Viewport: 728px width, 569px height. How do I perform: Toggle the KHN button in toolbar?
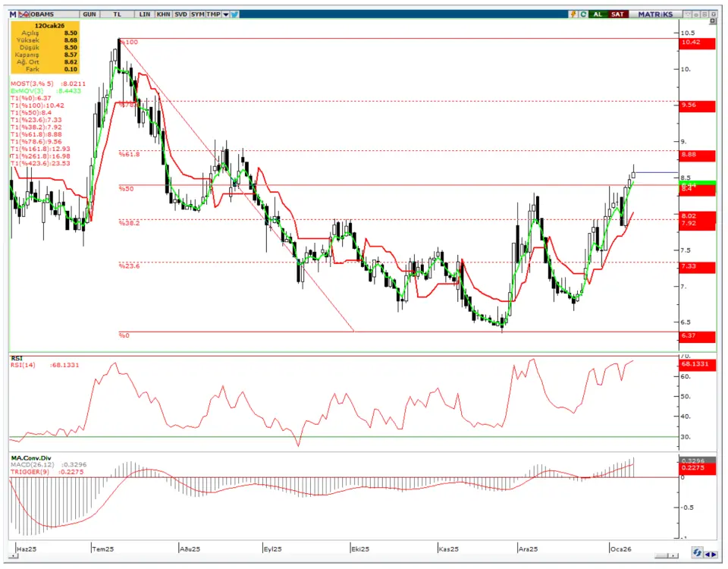coord(162,14)
